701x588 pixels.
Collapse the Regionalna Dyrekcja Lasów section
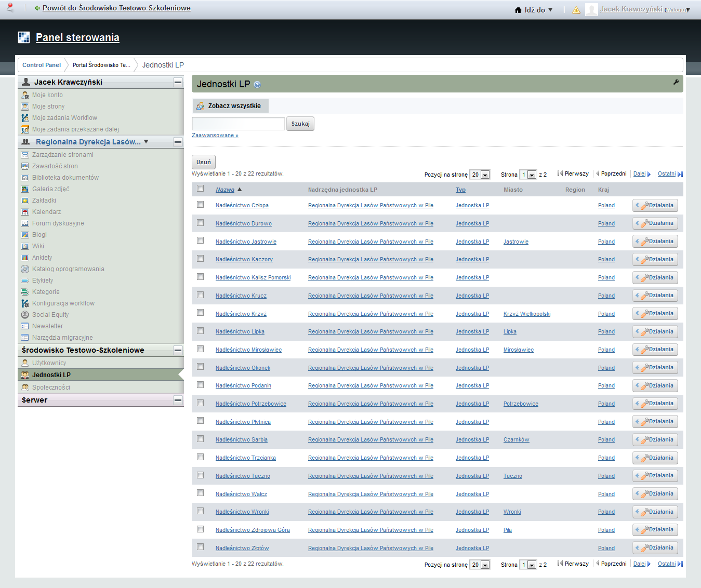178,142
